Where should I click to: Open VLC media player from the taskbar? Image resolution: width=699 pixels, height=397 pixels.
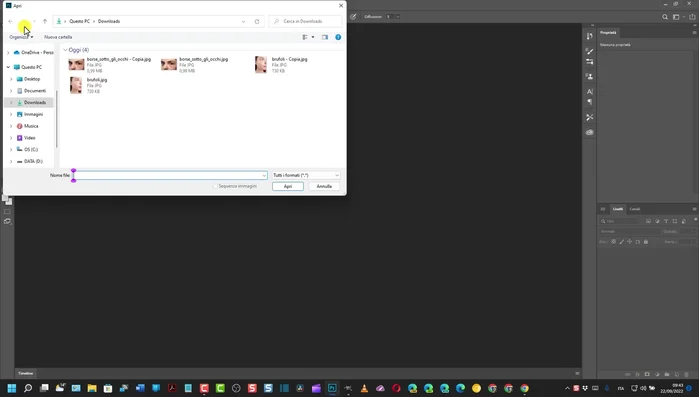click(x=364, y=388)
